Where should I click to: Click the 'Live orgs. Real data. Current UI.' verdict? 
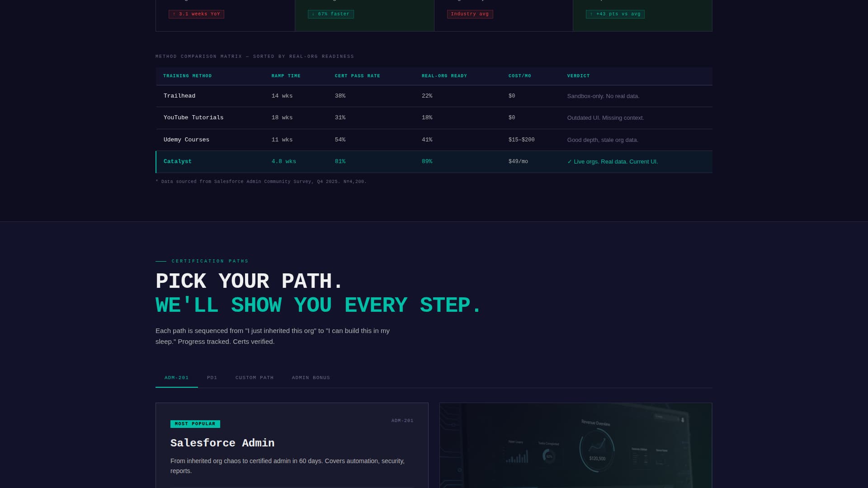point(613,162)
